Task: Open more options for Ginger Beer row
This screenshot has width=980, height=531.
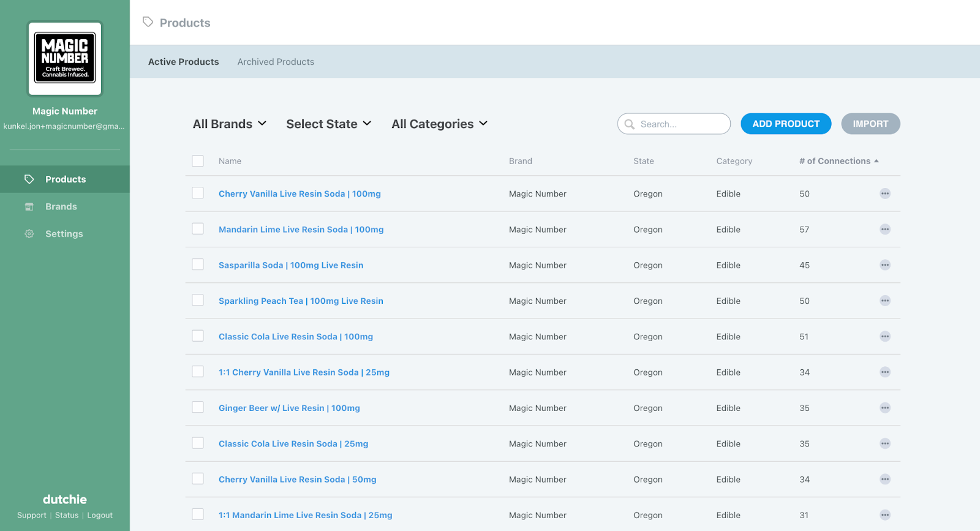Action: (x=885, y=408)
